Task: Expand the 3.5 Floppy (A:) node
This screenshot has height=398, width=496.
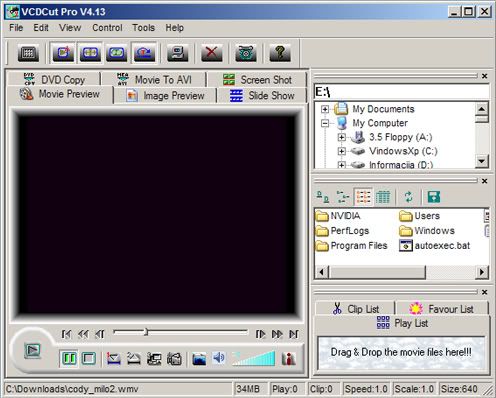Action: (x=341, y=137)
